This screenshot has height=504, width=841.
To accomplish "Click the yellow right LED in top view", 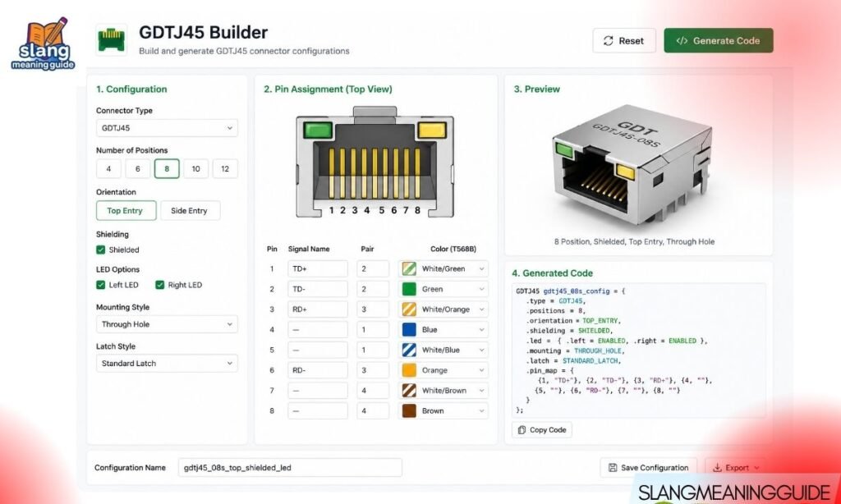I will pos(432,130).
